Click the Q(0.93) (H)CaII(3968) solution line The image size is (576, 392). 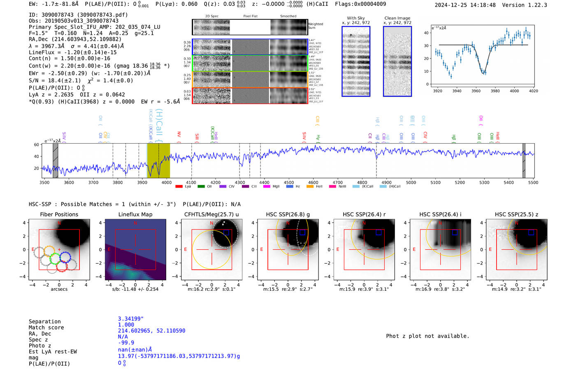point(105,102)
